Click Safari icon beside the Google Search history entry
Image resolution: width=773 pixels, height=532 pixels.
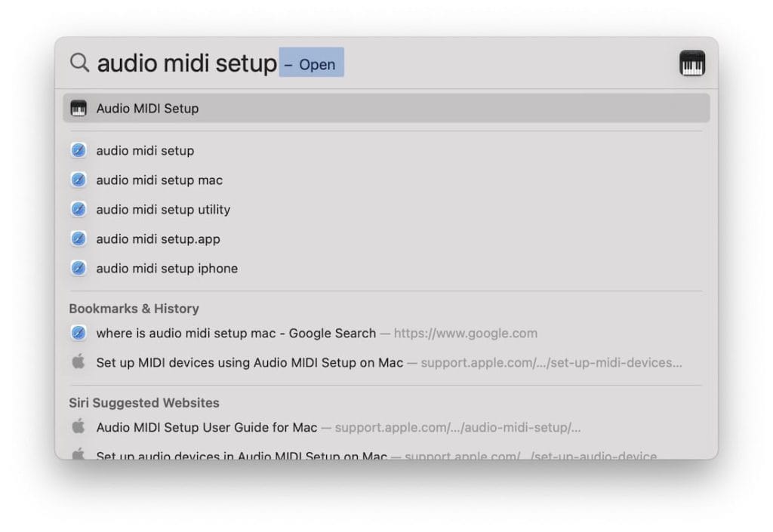click(79, 334)
